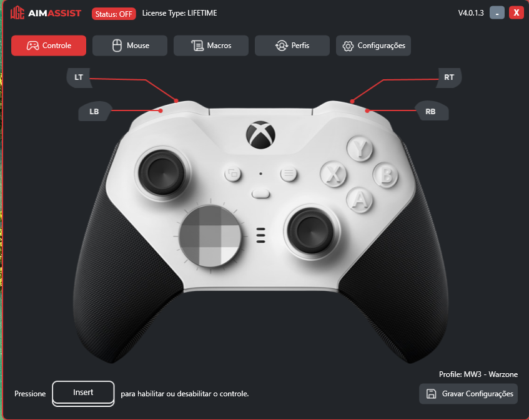Click the controller's View button
The width and height of the screenshot is (529, 420).
click(233, 174)
